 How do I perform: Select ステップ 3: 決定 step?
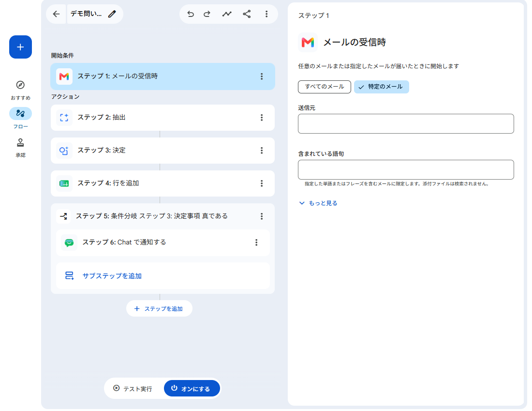tap(163, 151)
